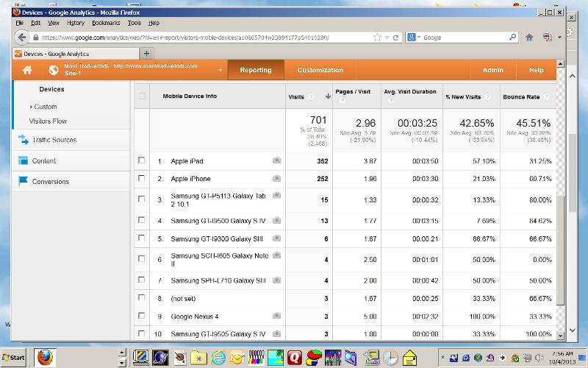
Task: Open the Apple iPhone device link
Action: tap(190, 179)
